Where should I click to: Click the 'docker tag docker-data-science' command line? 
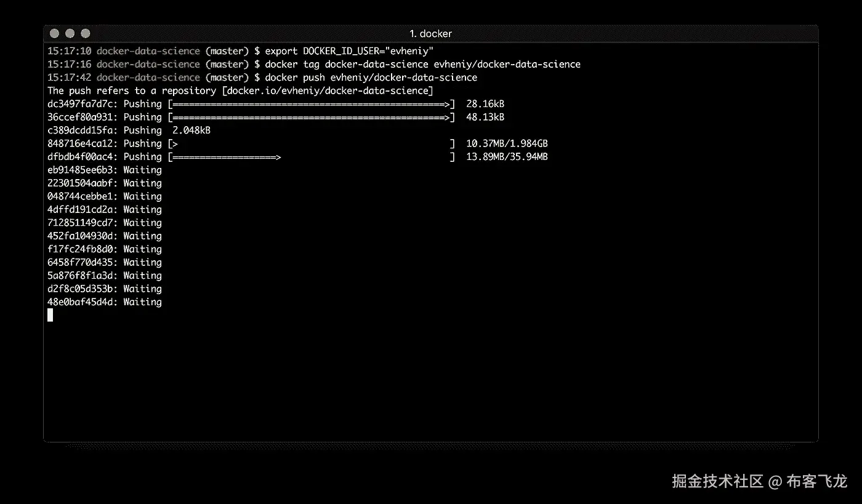click(423, 64)
